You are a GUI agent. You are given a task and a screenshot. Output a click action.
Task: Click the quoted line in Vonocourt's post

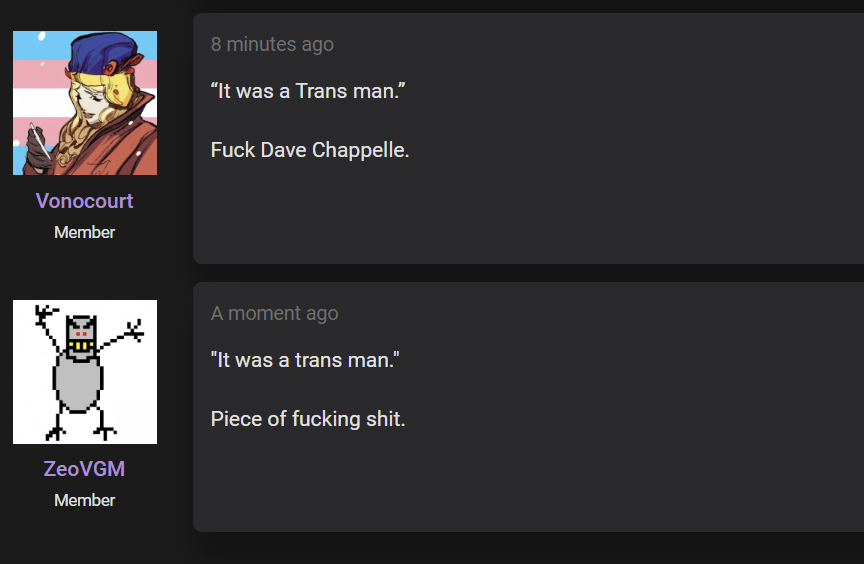point(308,91)
